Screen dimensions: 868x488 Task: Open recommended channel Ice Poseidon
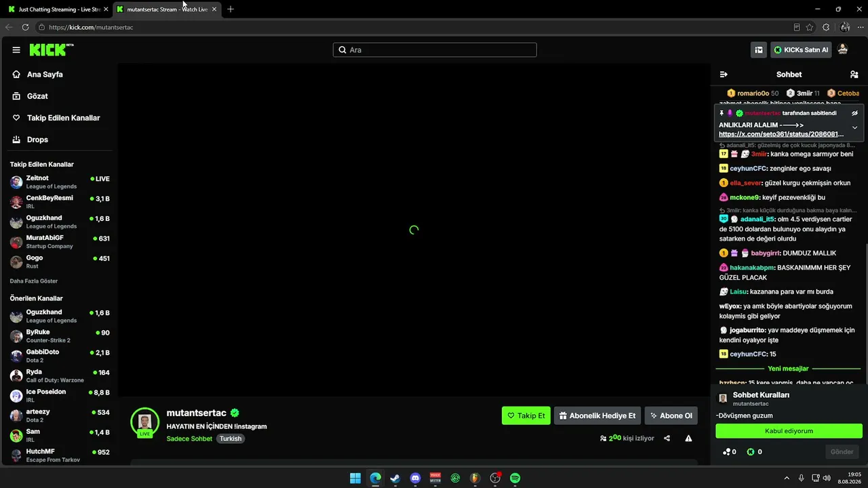(60, 396)
